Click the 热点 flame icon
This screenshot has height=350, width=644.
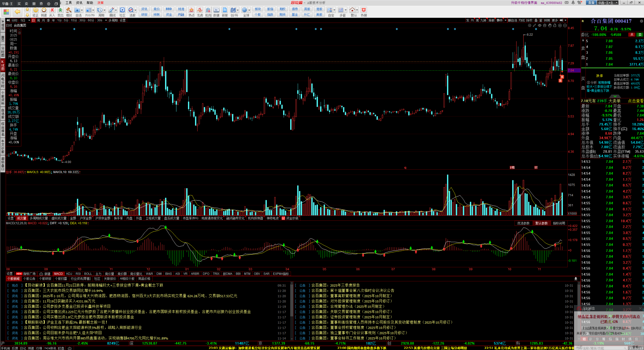click(x=191, y=10)
